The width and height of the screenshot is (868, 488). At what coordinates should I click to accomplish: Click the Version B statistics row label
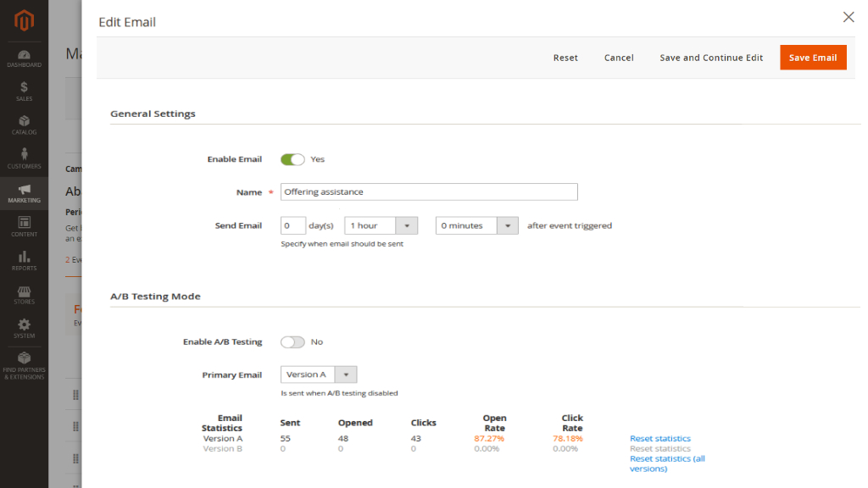coord(223,449)
